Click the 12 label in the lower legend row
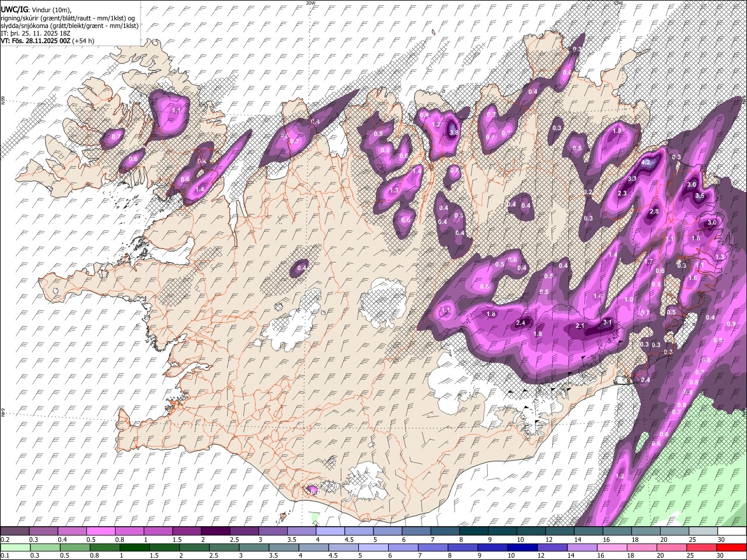The width and height of the screenshot is (747, 560). tap(540, 556)
